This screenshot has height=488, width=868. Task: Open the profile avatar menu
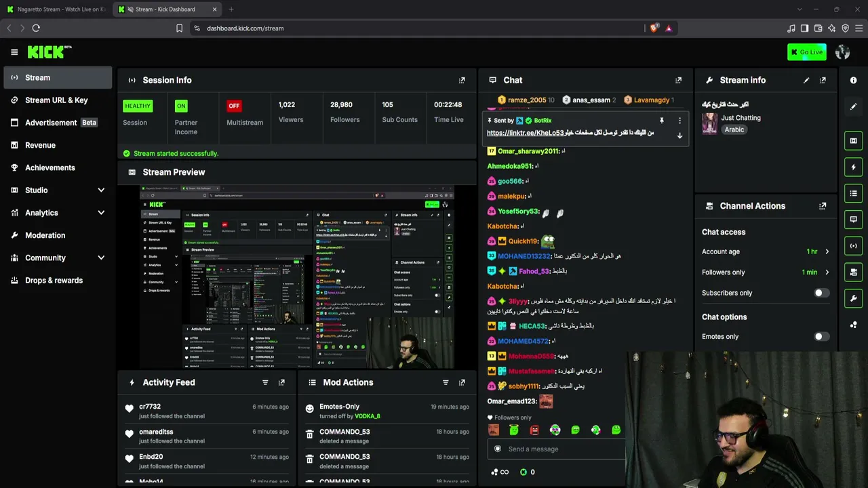(843, 52)
